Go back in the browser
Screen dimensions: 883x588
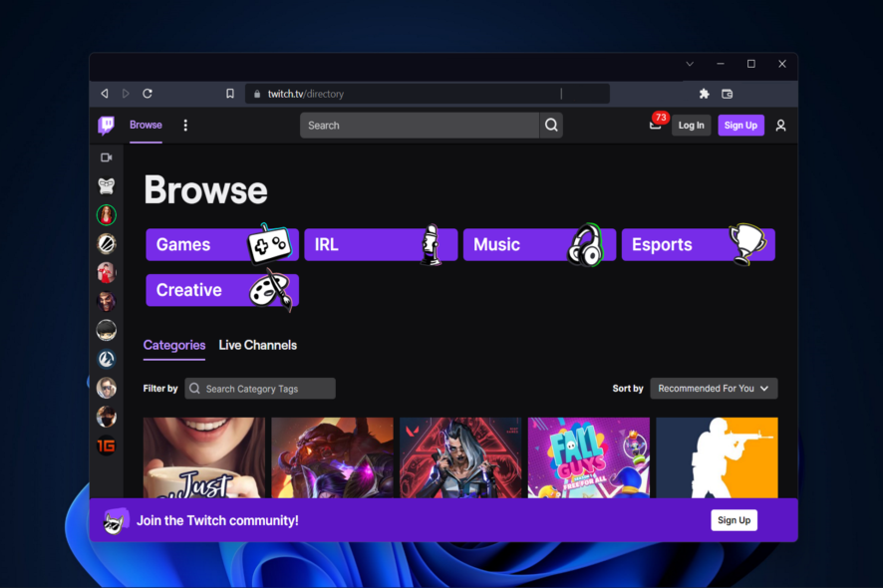[105, 94]
